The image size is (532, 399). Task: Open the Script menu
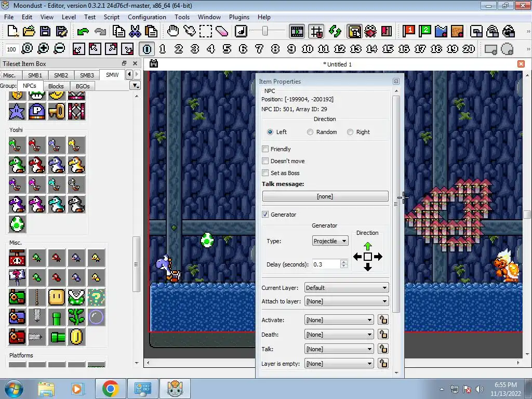[111, 17]
